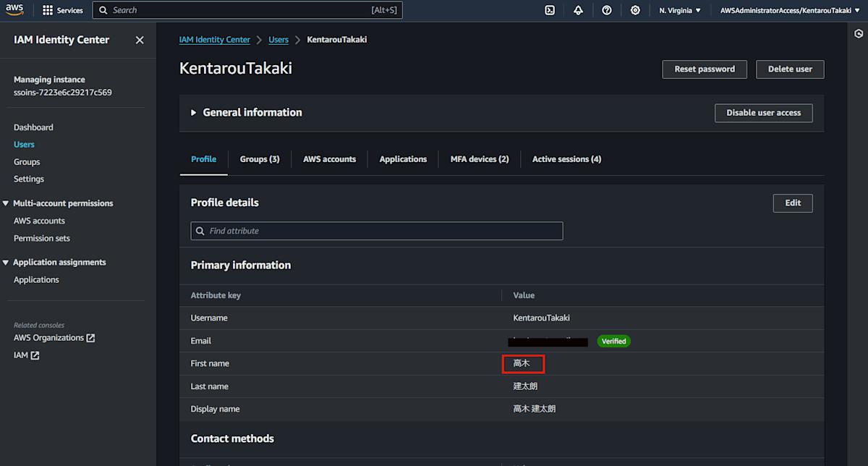Open Groups in the sidebar
The height and width of the screenshot is (466, 868).
pyautogui.click(x=27, y=162)
